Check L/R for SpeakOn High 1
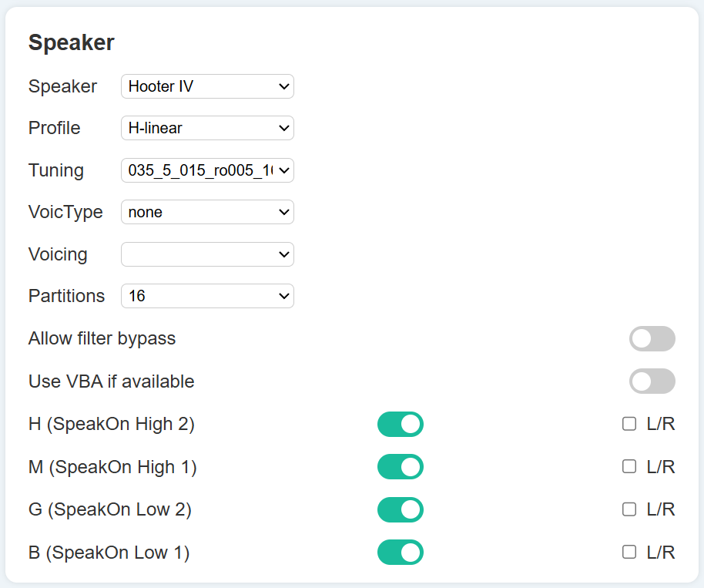Screen dimensions: 704x588 [x=629, y=467]
